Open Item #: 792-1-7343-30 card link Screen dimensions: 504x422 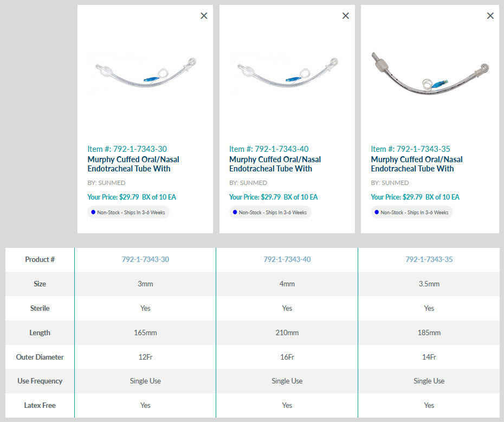pyautogui.click(x=127, y=149)
